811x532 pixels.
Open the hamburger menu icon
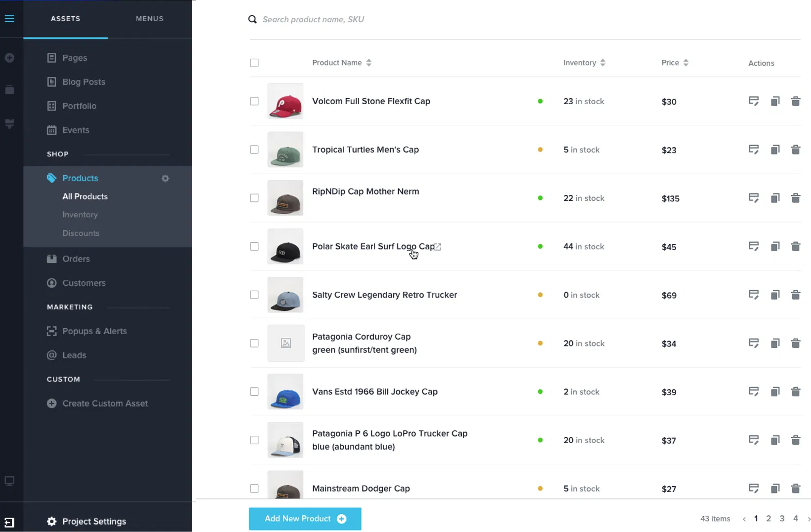tap(9, 19)
